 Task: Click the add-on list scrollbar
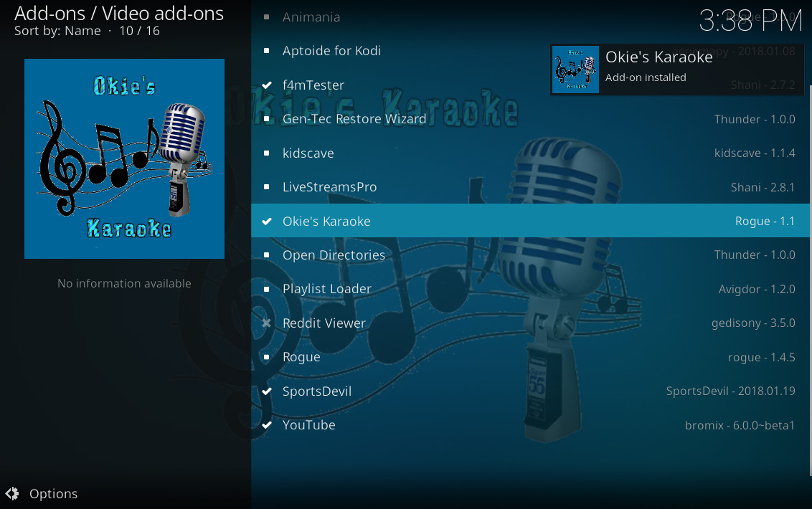810,280
